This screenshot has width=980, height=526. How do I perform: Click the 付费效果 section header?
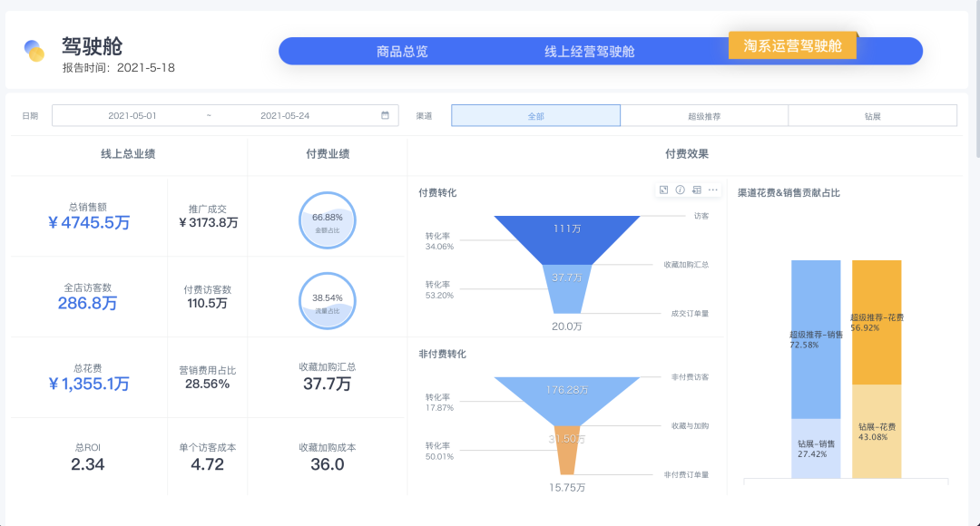pyautogui.click(x=687, y=153)
